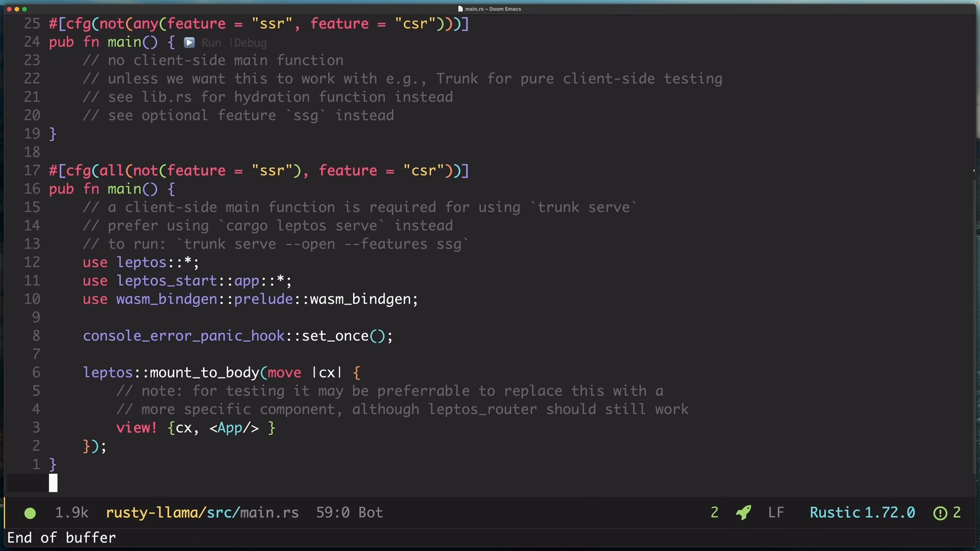Viewport: 980px width, 551px height.
Task: Click the 1.72.0 Rust version indicator
Action: pos(890,513)
